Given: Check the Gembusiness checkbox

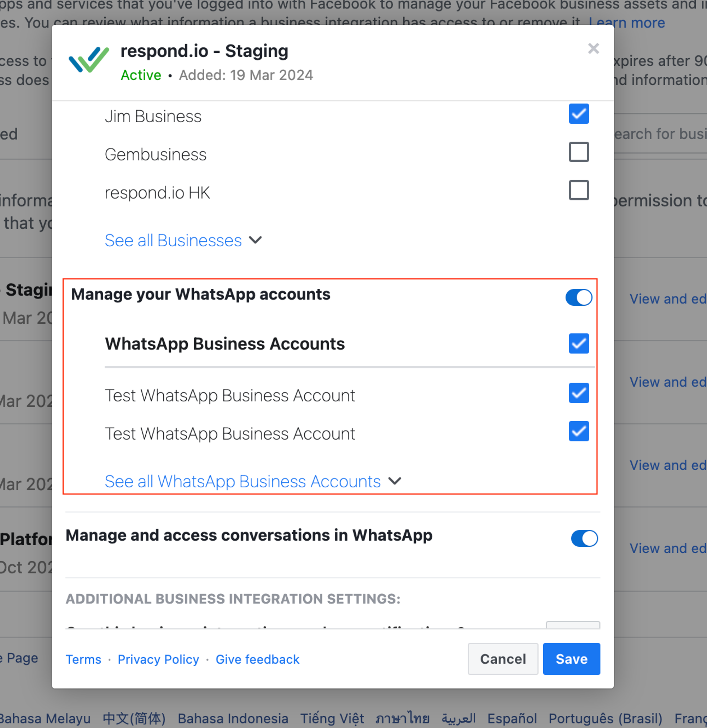Looking at the screenshot, I should pos(578,152).
